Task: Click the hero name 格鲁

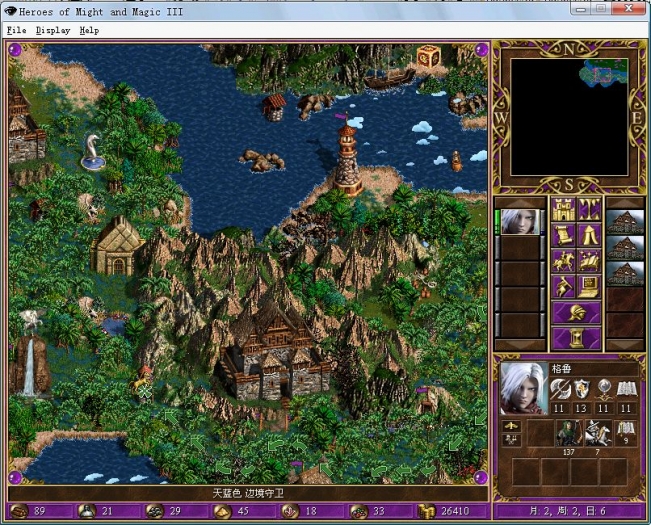Action: tap(562, 369)
